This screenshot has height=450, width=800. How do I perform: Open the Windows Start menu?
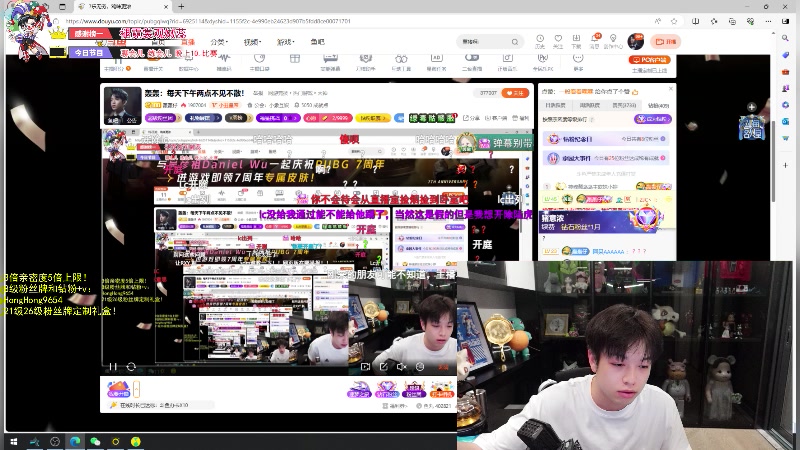14,442
